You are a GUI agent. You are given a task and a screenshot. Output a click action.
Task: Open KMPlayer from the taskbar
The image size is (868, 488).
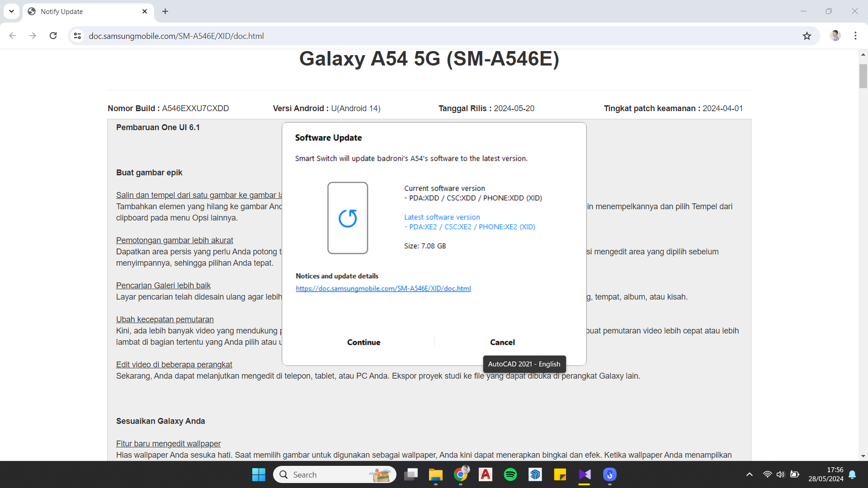tap(585, 474)
